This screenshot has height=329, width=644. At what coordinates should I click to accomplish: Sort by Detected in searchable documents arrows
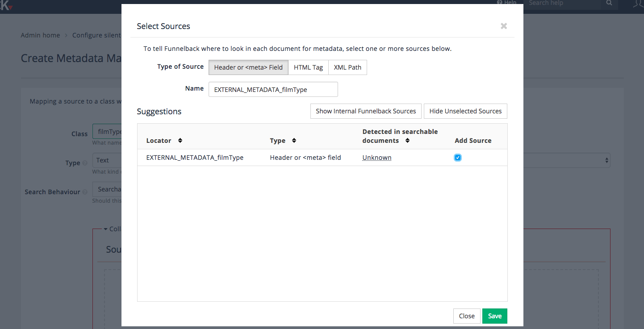click(407, 140)
